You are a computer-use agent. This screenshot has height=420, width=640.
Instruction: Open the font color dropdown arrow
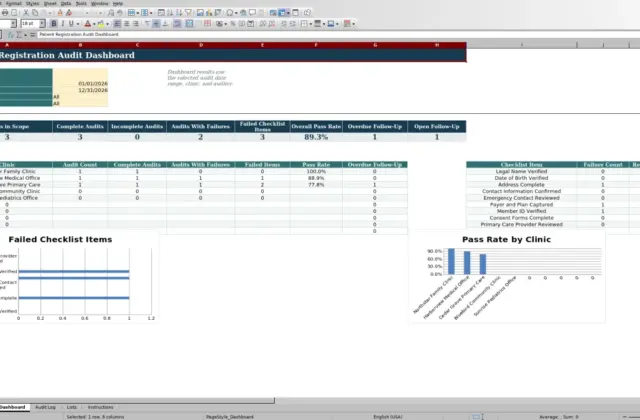pos(94,24)
